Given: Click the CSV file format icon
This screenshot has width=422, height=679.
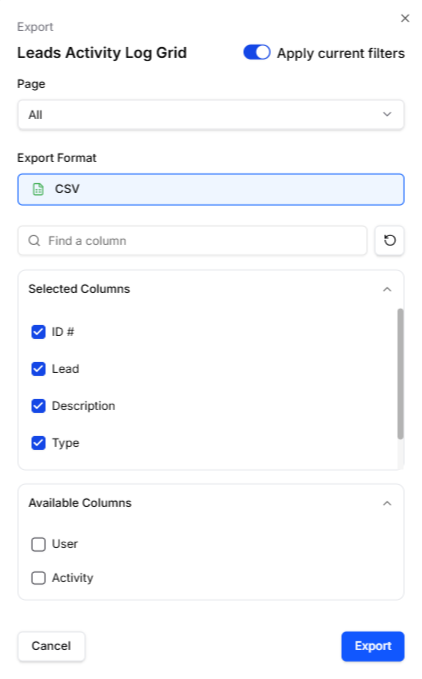Looking at the screenshot, I should pyautogui.click(x=38, y=189).
